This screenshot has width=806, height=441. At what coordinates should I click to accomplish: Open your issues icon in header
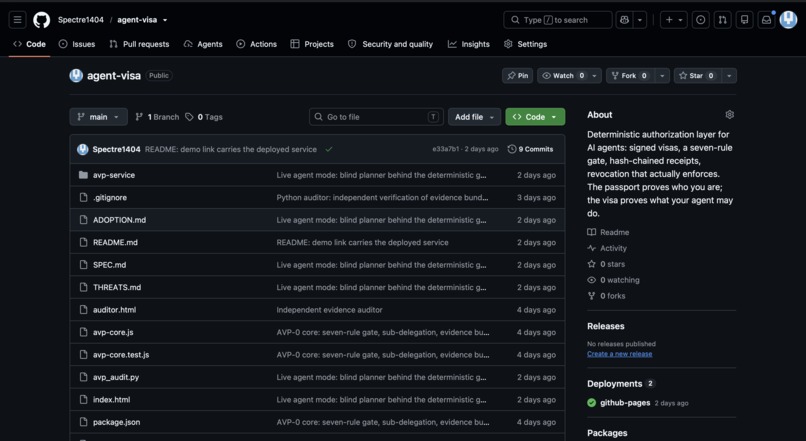pos(700,20)
